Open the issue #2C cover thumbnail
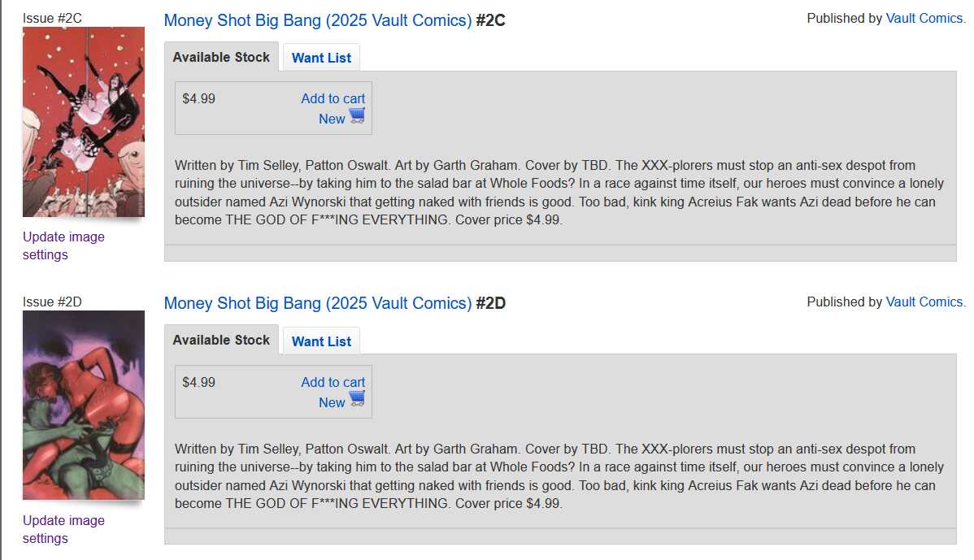Image resolution: width=974 pixels, height=560 pixels. (x=84, y=122)
